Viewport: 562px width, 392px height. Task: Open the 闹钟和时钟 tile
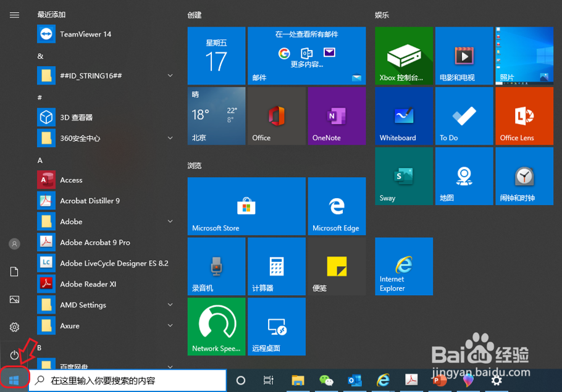[524, 176]
